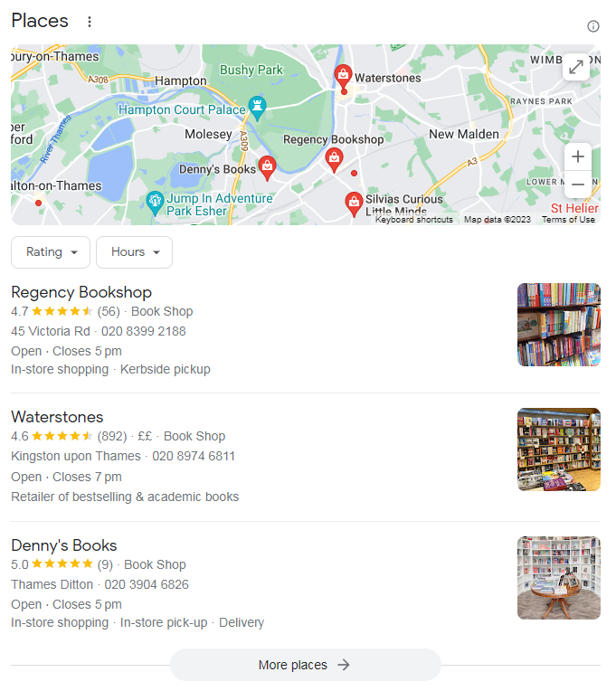Zoom in on the map

click(578, 156)
